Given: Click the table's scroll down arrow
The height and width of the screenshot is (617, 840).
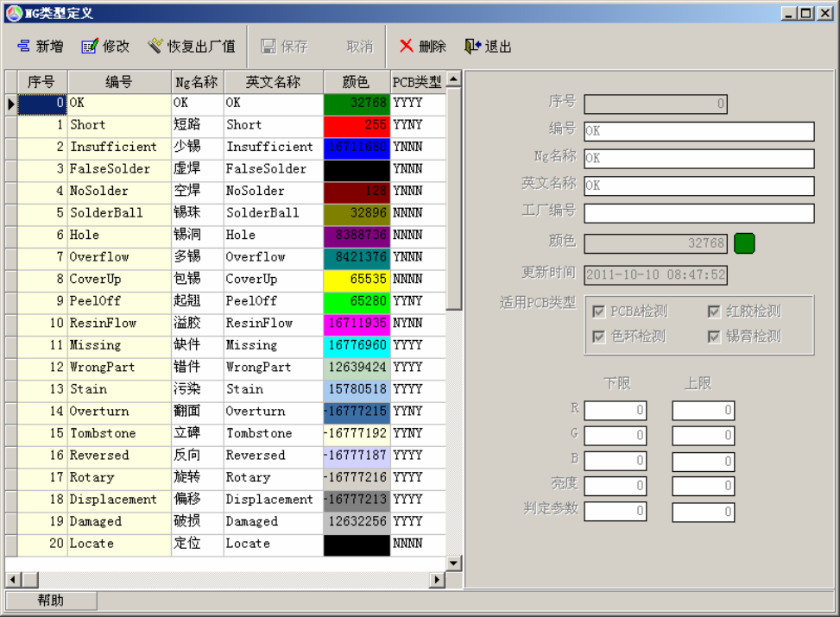Looking at the screenshot, I should point(454,563).
